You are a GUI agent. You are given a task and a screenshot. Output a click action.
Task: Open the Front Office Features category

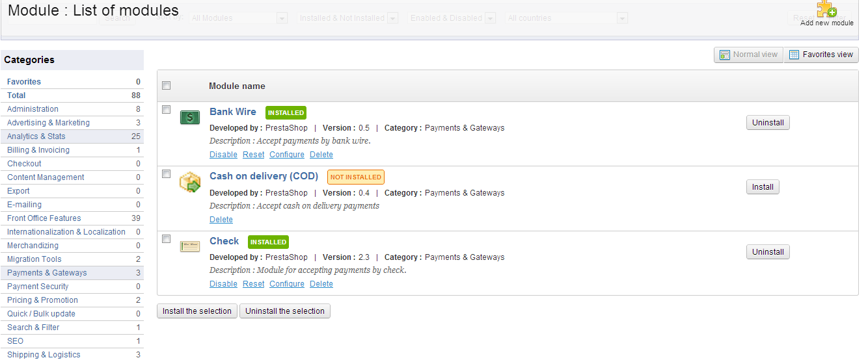(x=44, y=218)
